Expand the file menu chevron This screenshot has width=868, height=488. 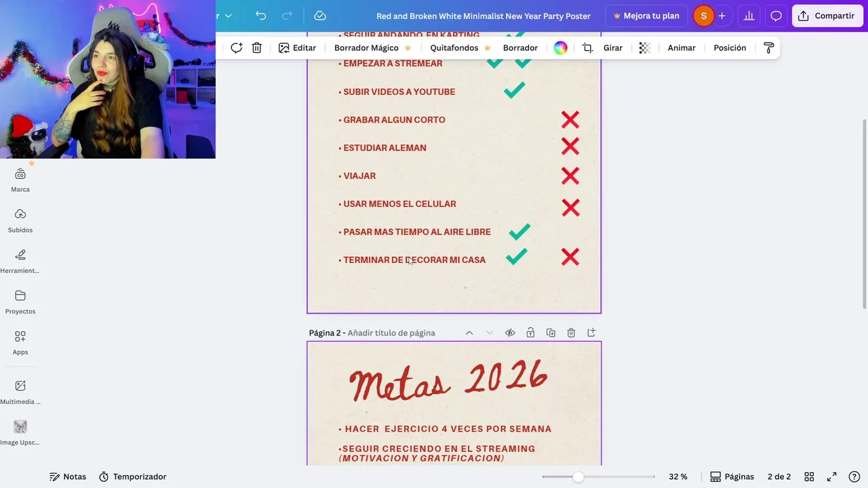[x=228, y=16]
